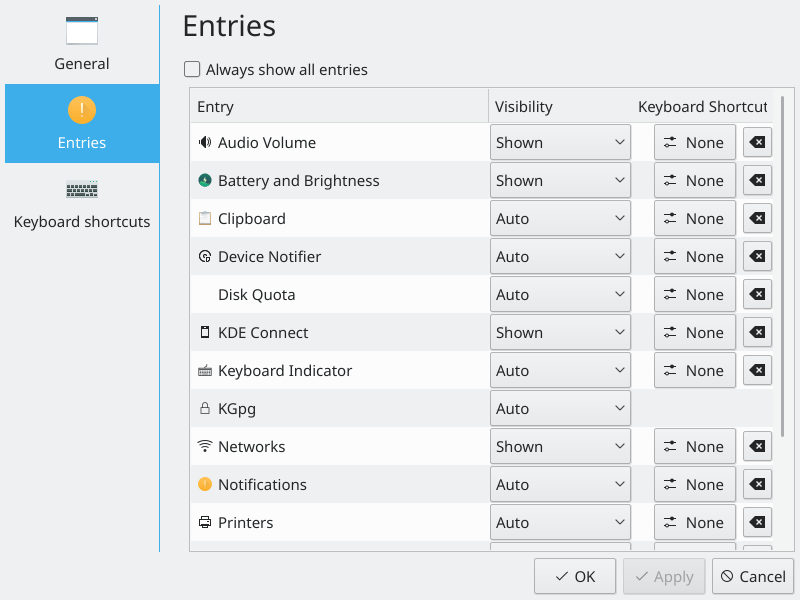Click the Audio Volume speaker icon

pyautogui.click(x=205, y=143)
